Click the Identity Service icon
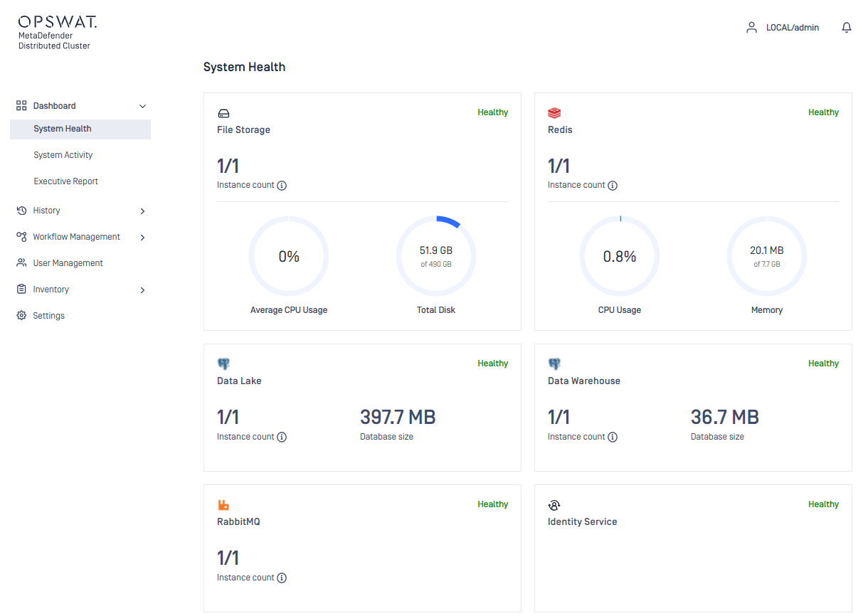This screenshot has width=863, height=616. pyautogui.click(x=554, y=505)
